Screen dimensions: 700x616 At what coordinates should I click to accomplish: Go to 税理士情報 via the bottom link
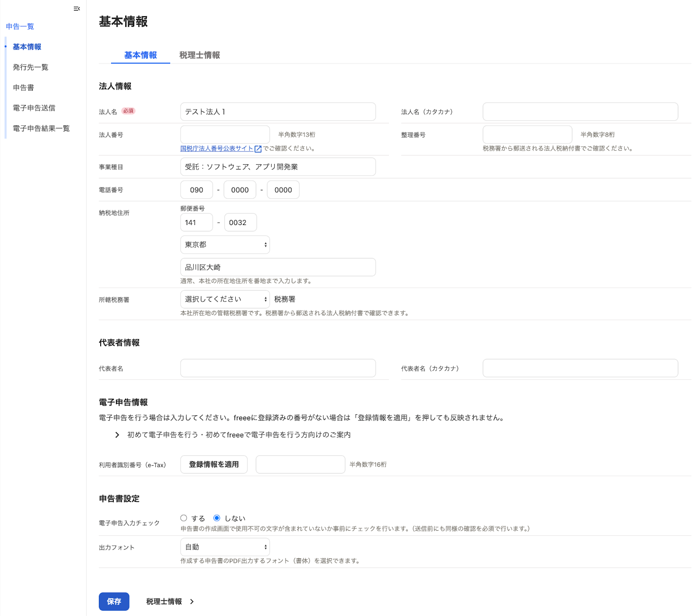(x=164, y=602)
